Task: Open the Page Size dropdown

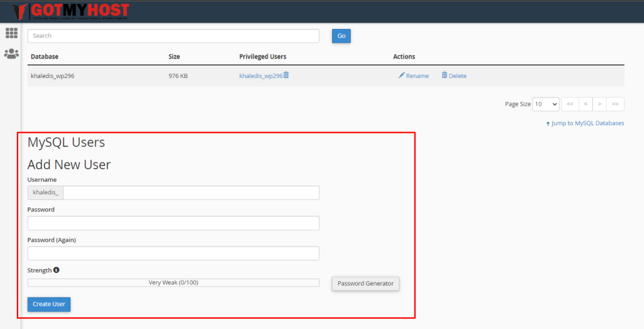Action: coord(545,104)
